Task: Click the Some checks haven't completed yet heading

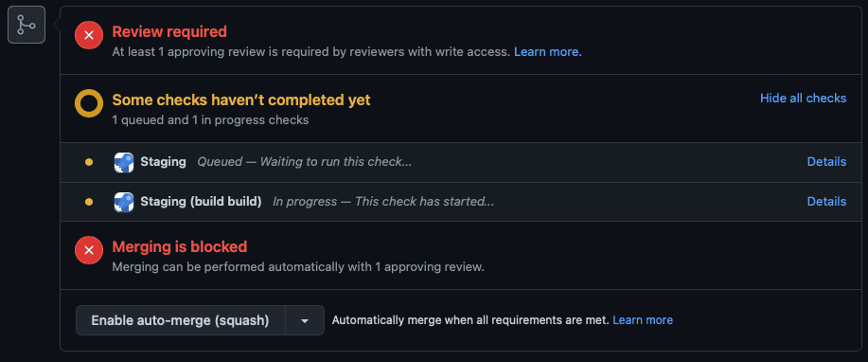Action: point(241,100)
